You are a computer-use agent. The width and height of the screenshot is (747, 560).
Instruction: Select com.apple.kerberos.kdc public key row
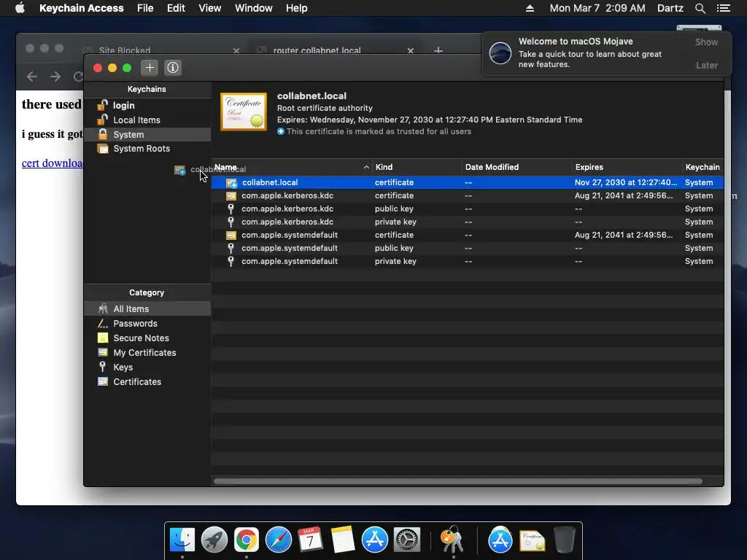coord(468,209)
